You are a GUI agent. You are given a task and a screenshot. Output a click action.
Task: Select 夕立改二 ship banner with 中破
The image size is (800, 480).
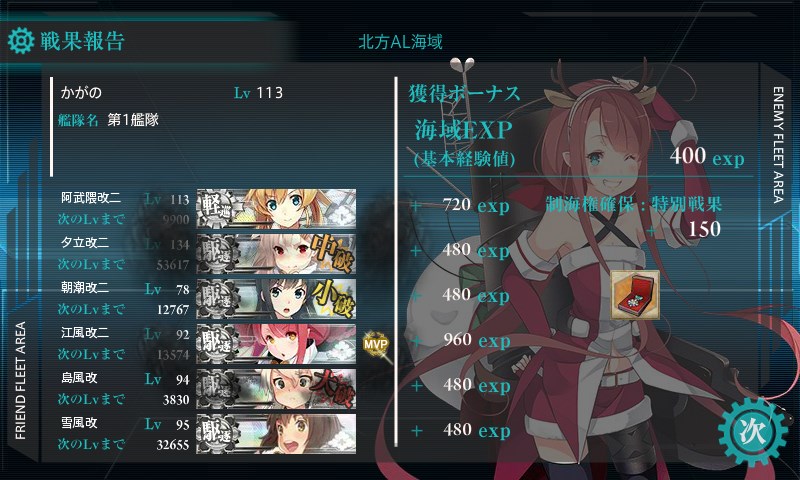(x=276, y=253)
